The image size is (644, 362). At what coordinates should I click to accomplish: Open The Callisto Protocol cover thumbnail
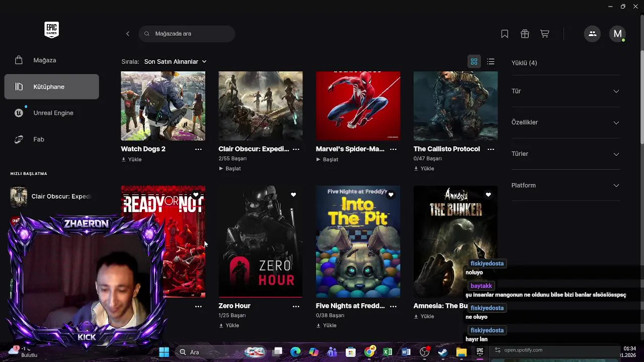coord(456,106)
